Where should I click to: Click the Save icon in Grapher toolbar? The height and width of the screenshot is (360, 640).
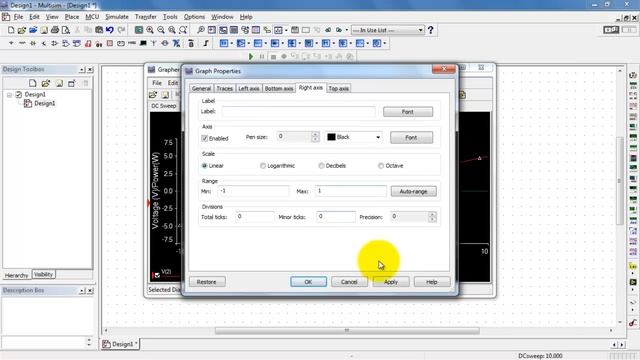click(x=165, y=95)
